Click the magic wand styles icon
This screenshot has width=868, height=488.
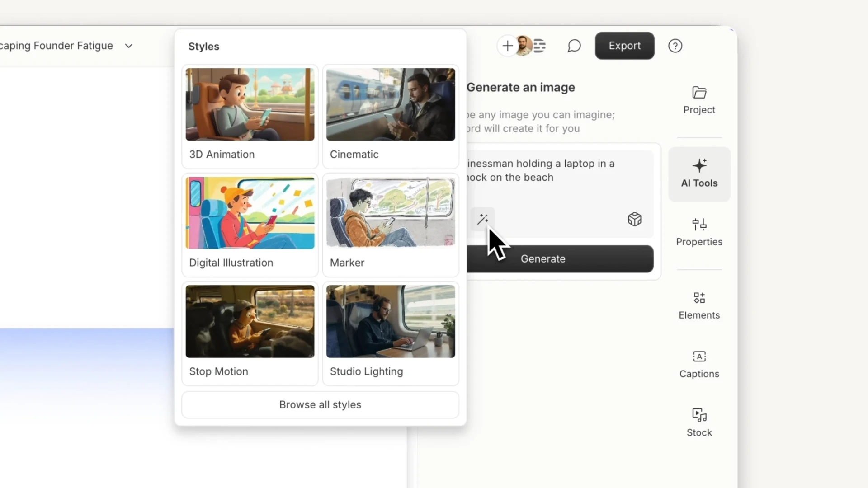pos(482,219)
